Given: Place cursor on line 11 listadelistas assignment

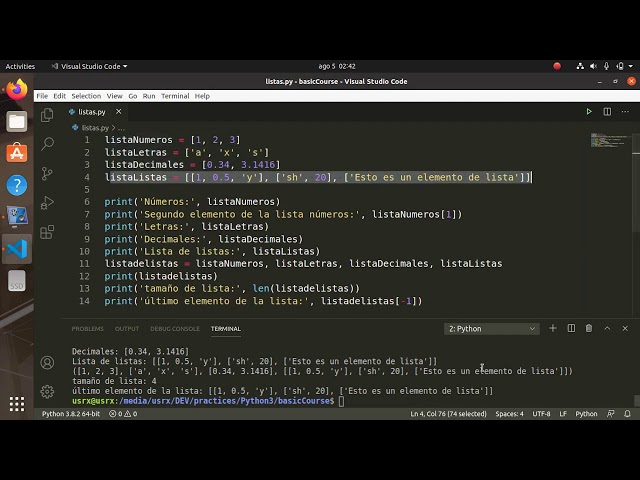Looking at the screenshot, I should (303, 264).
